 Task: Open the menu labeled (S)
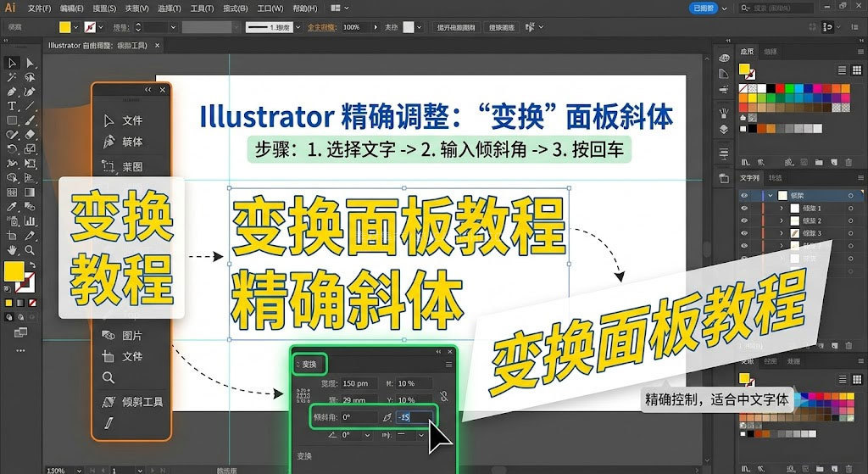[x=104, y=8]
